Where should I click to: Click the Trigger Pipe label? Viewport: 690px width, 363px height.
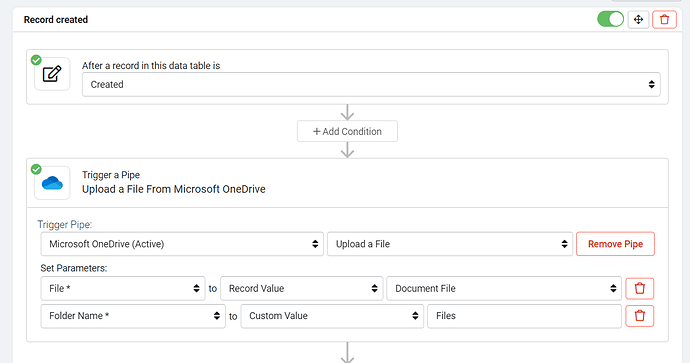65,224
